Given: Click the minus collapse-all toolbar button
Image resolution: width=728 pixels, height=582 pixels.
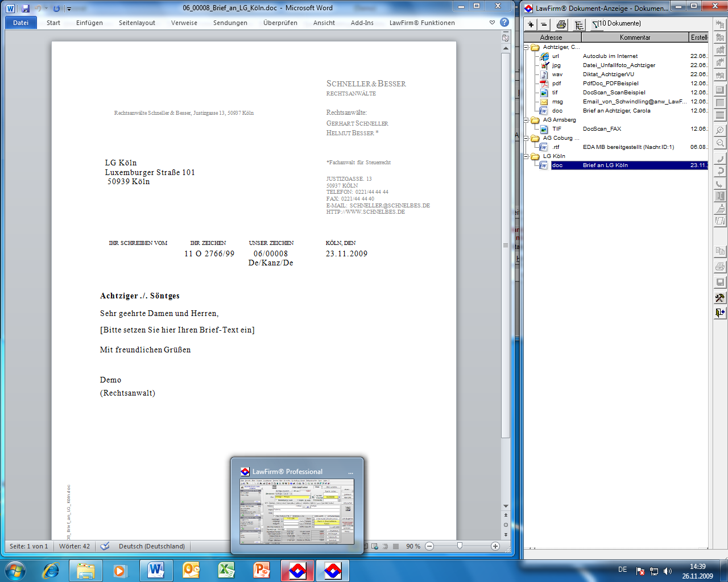Looking at the screenshot, I should (544, 24).
